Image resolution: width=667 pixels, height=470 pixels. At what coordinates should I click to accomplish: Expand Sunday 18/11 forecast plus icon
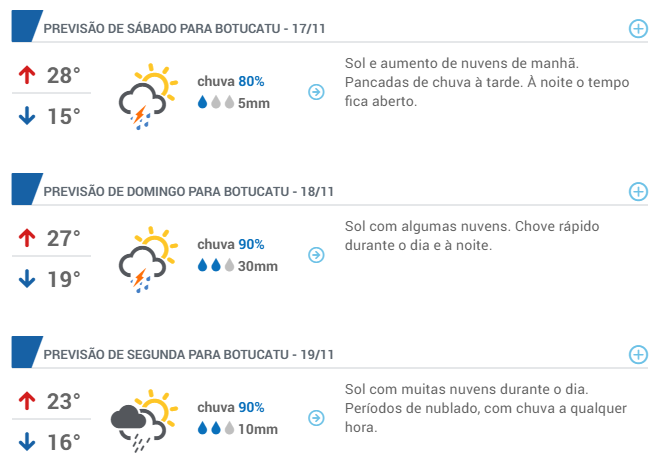[x=638, y=192]
